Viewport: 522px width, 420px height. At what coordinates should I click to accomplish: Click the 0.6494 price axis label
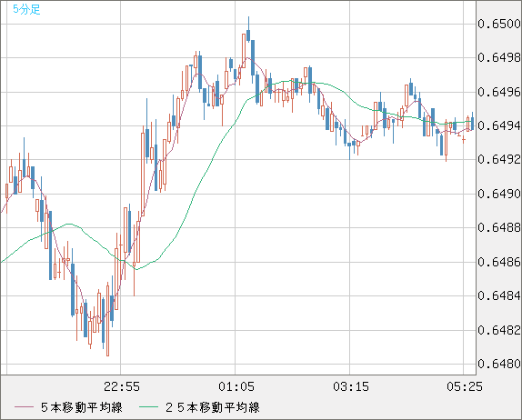pyautogui.click(x=499, y=125)
